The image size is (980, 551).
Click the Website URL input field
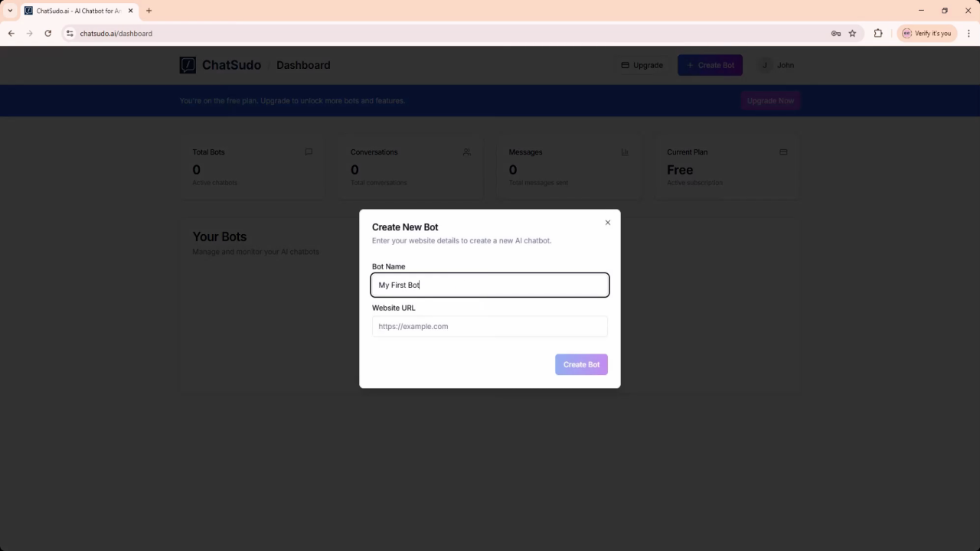(490, 326)
